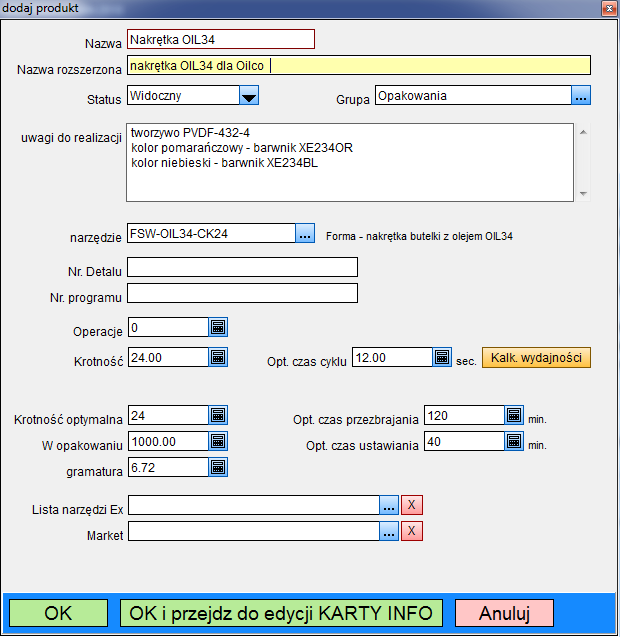This screenshot has height=637, width=620.
Task: Click the Operacje value field
Action: pos(168,327)
